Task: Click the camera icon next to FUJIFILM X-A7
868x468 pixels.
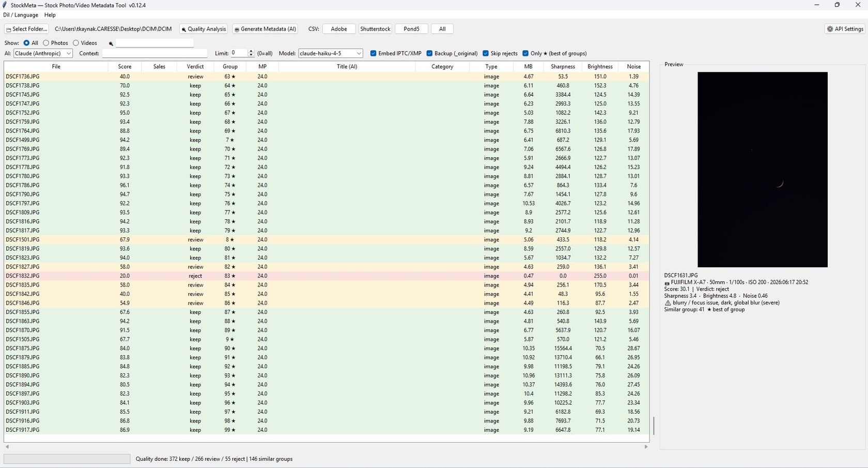Action: tap(667, 283)
